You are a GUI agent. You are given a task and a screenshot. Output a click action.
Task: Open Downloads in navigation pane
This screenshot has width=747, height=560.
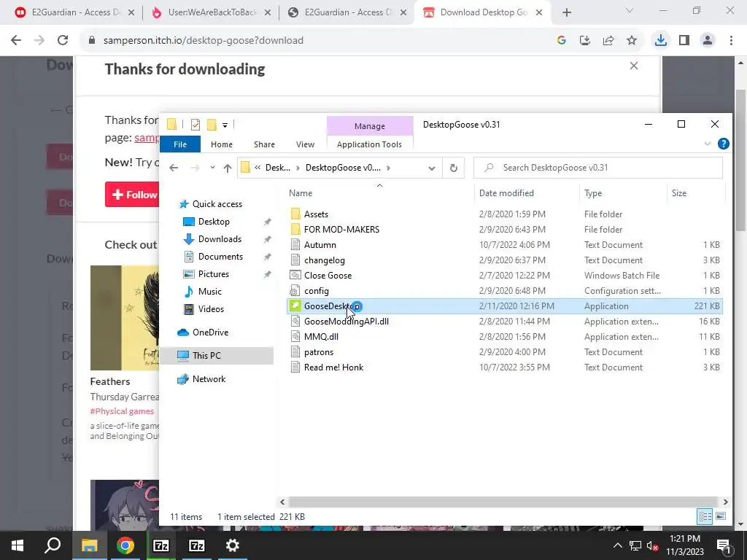(x=220, y=239)
